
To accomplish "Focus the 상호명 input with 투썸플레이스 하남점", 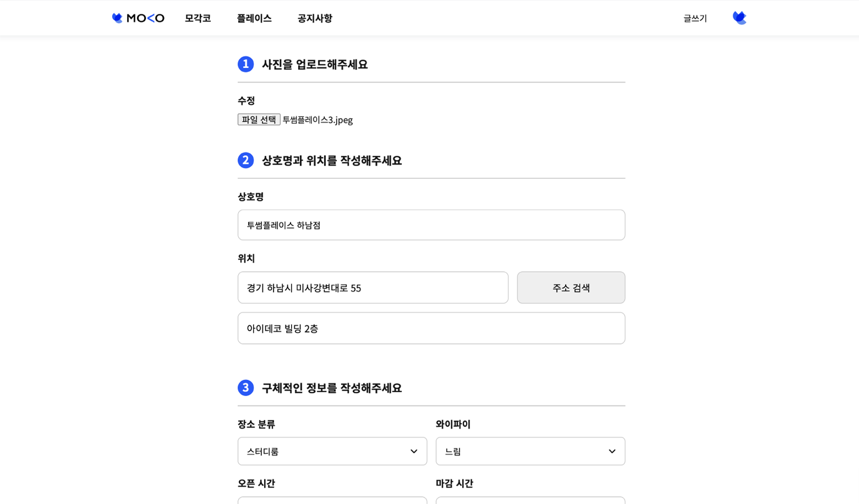I will pyautogui.click(x=431, y=225).
